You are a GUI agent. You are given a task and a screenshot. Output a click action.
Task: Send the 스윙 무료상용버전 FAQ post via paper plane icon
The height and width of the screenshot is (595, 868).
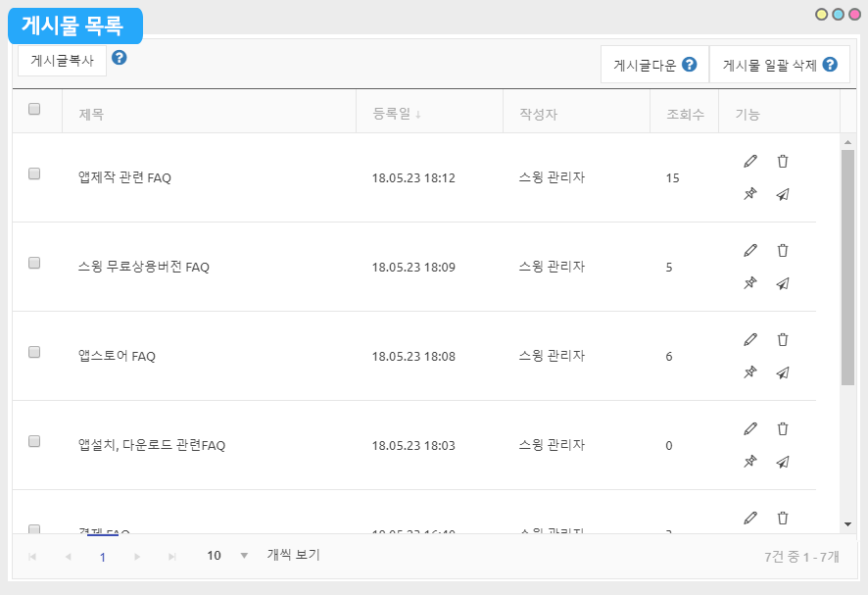[x=782, y=283]
